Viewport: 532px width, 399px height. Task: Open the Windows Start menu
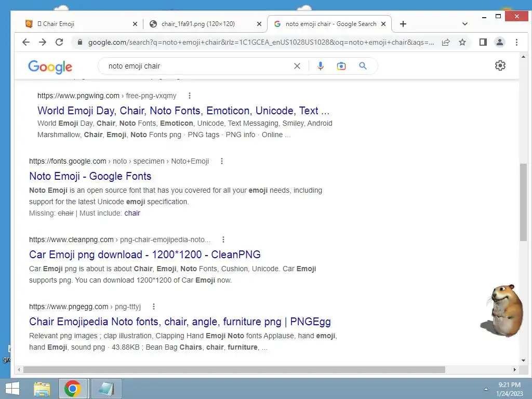tap(12, 389)
